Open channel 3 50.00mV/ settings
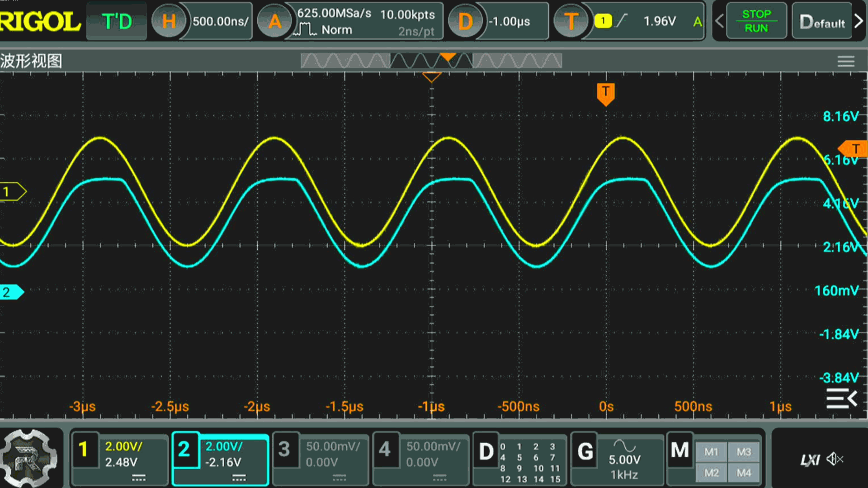Viewport: 868px width, 488px height. coord(333,446)
